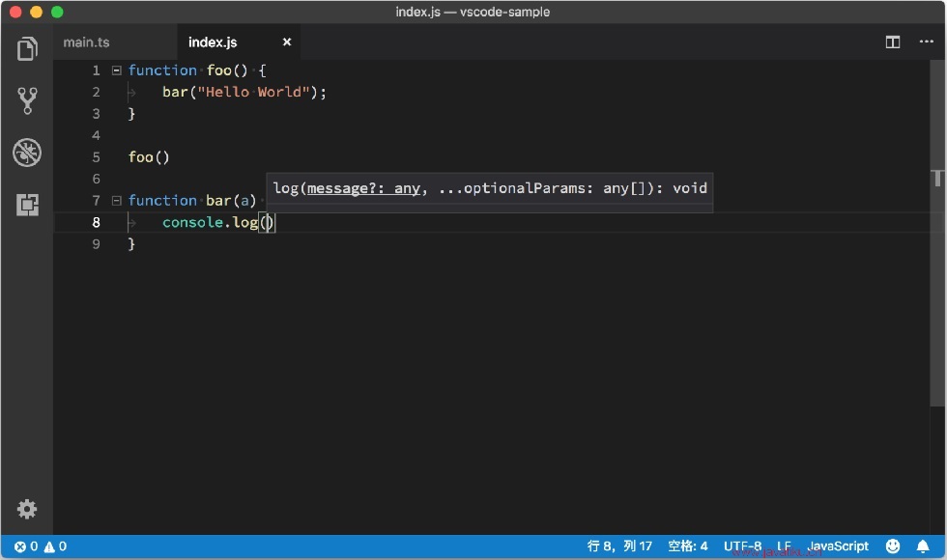Select the JavaScript language mode
The width and height of the screenshot is (947, 560).
838,546
